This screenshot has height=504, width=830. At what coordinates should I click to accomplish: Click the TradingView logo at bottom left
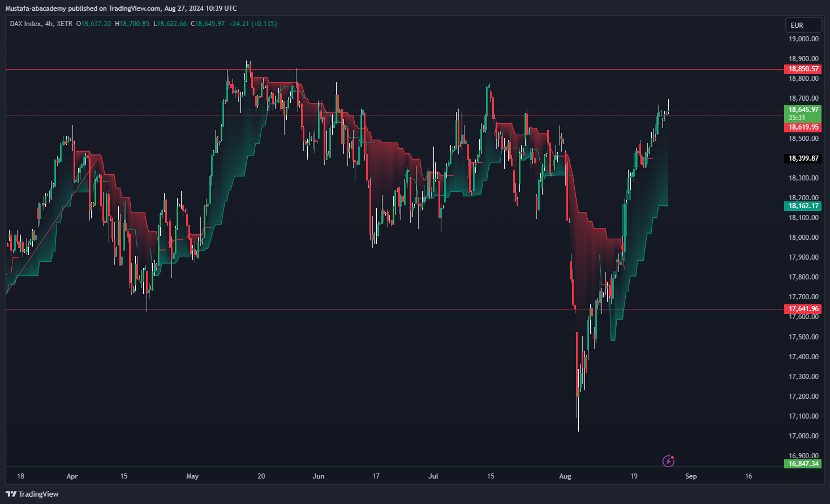tap(32, 494)
